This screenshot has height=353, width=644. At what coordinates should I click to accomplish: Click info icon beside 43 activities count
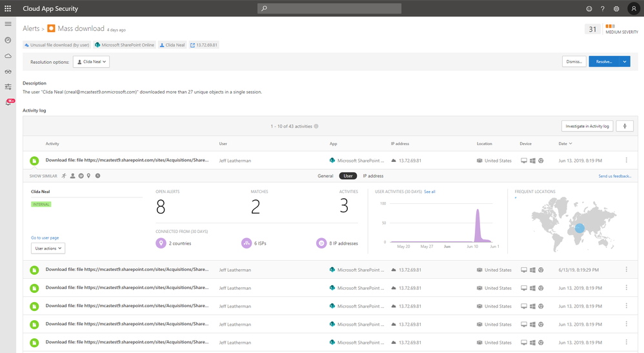coord(316,126)
